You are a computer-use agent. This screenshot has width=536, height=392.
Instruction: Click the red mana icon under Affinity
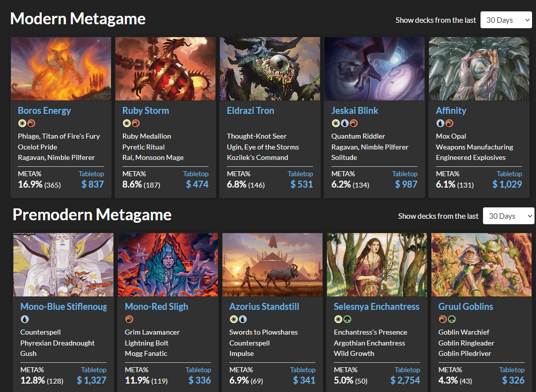point(449,123)
